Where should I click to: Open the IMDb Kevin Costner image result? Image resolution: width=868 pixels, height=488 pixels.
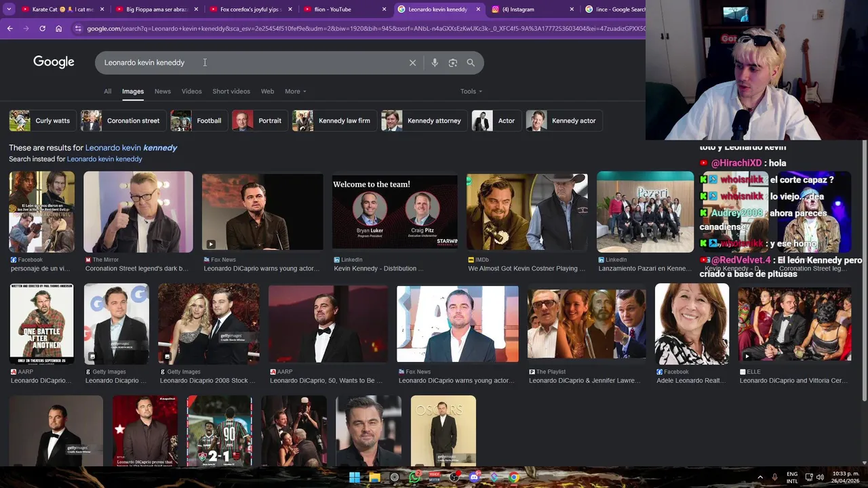(x=527, y=211)
